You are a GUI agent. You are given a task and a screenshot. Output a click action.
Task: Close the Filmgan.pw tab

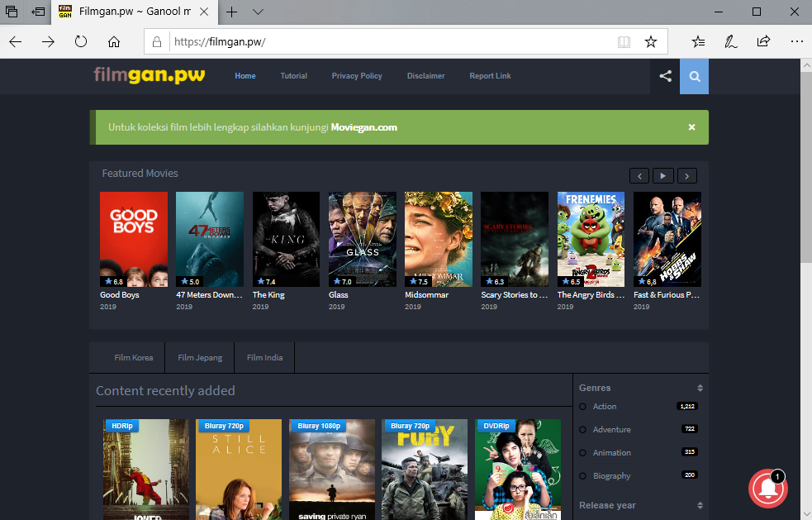click(x=204, y=12)
